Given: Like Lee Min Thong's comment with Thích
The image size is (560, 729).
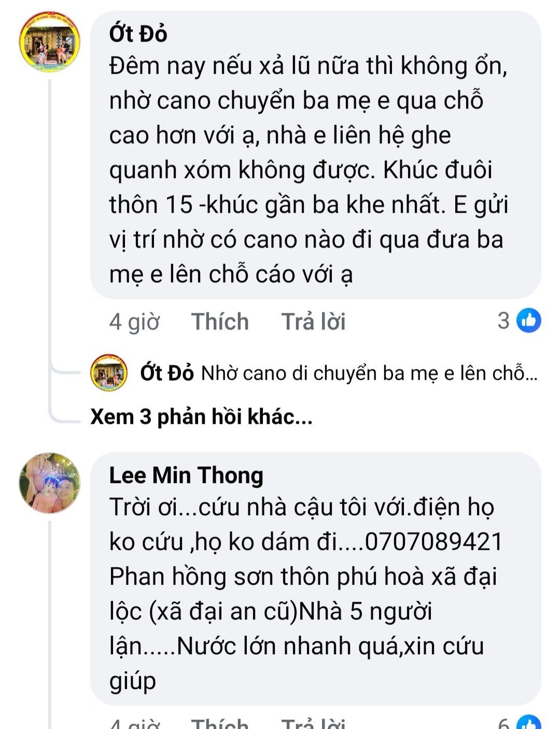Looking at the screenshot, I should [220, 723].
